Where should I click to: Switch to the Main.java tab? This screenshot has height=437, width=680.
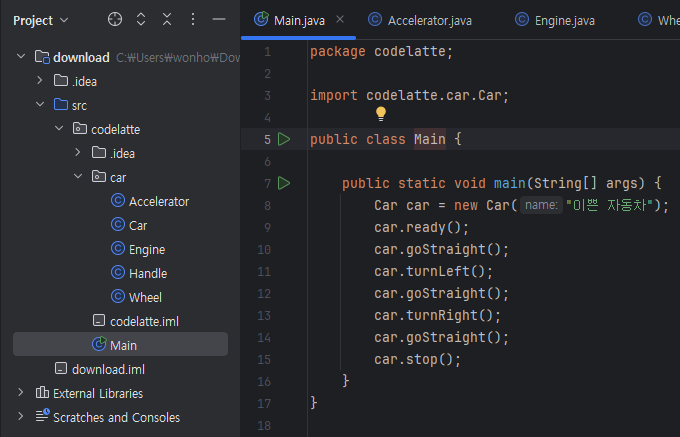tap(299, 20)
